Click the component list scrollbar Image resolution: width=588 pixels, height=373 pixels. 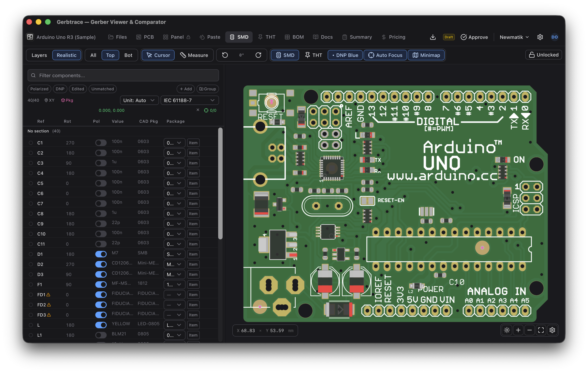pyautogui.click(x=220, y=183)
